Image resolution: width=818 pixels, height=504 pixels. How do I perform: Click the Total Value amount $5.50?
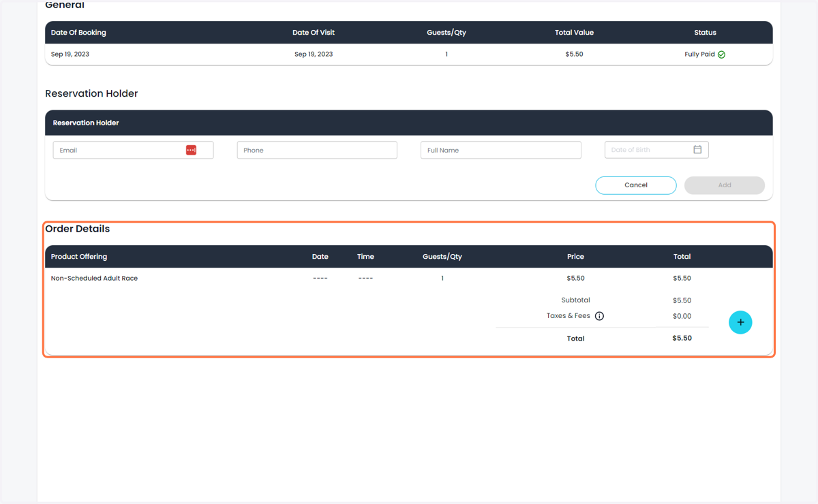tap(575, 54)
